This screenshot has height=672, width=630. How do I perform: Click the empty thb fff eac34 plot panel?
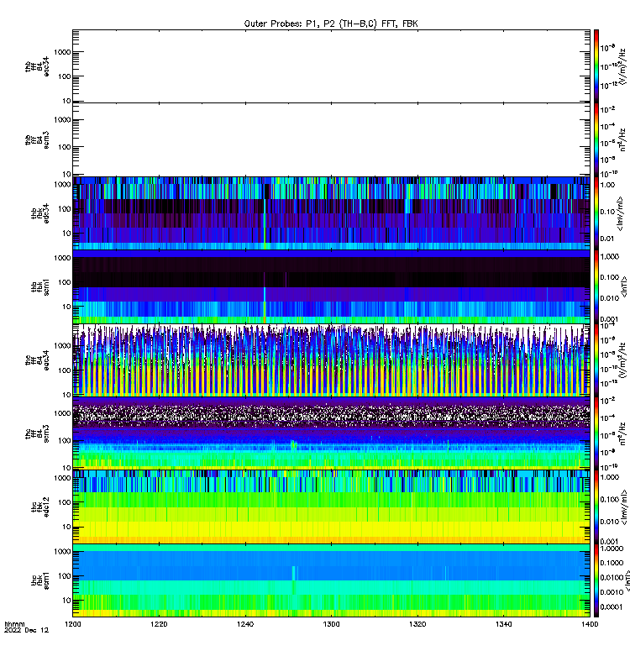click(331, 66)
